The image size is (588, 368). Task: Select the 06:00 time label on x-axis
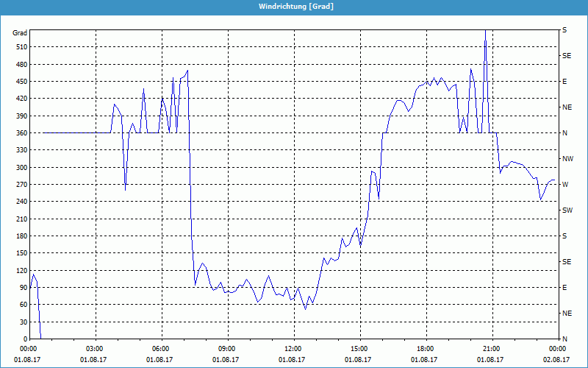coord(161,348)
